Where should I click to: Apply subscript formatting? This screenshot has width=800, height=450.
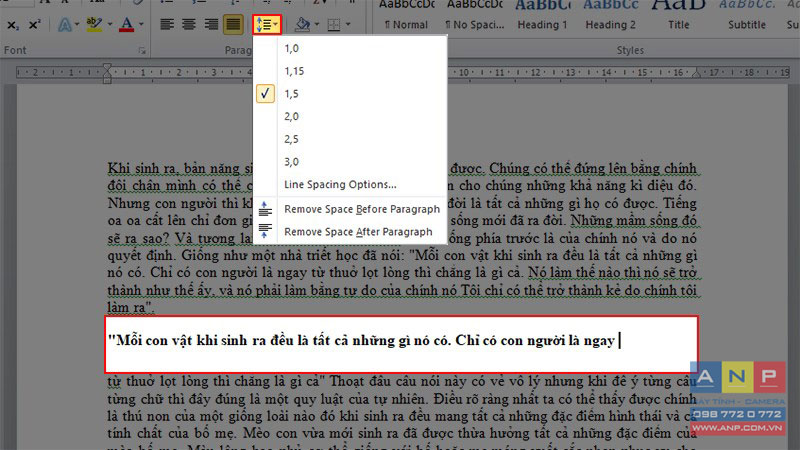13,24
